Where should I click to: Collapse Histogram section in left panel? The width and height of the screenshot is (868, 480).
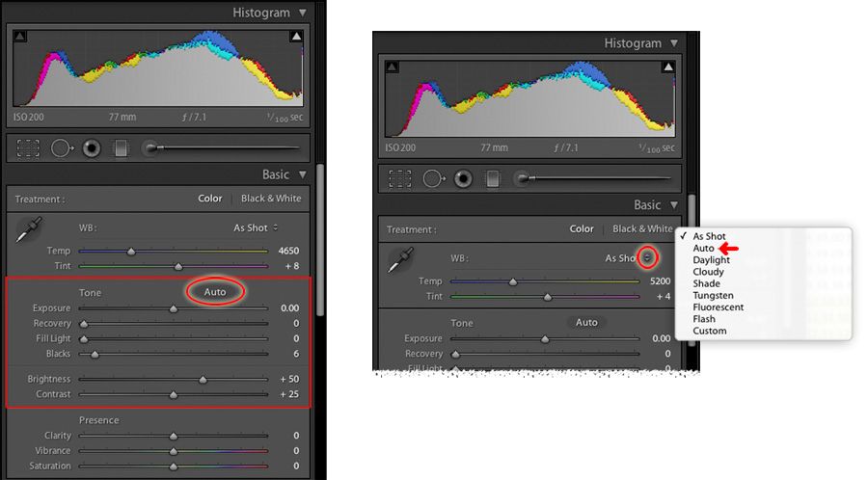[302, 13]
